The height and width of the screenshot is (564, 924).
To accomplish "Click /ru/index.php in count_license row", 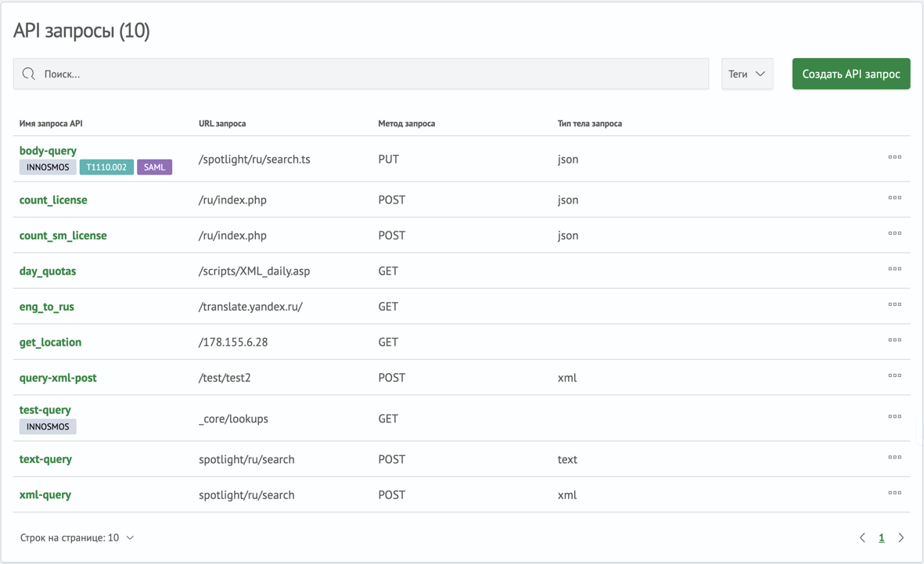I will coord(233,199).
